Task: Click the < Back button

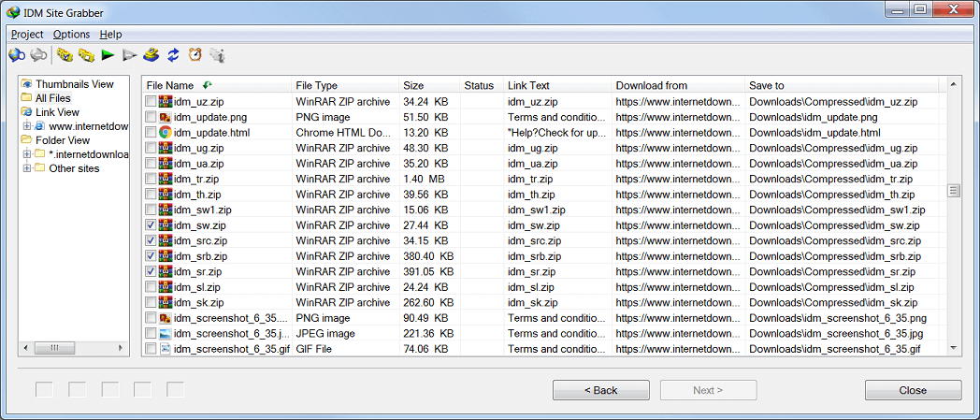Action: (600, 390)
